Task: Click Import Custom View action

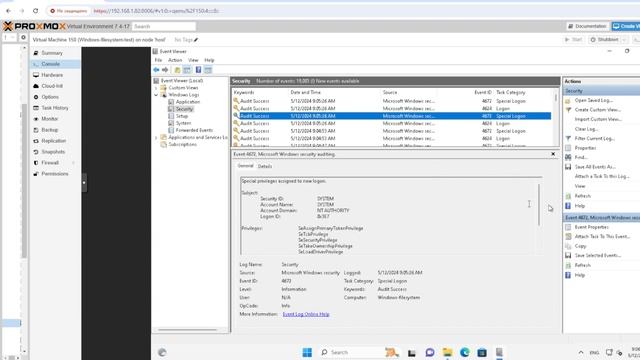Action: (598, 119)
